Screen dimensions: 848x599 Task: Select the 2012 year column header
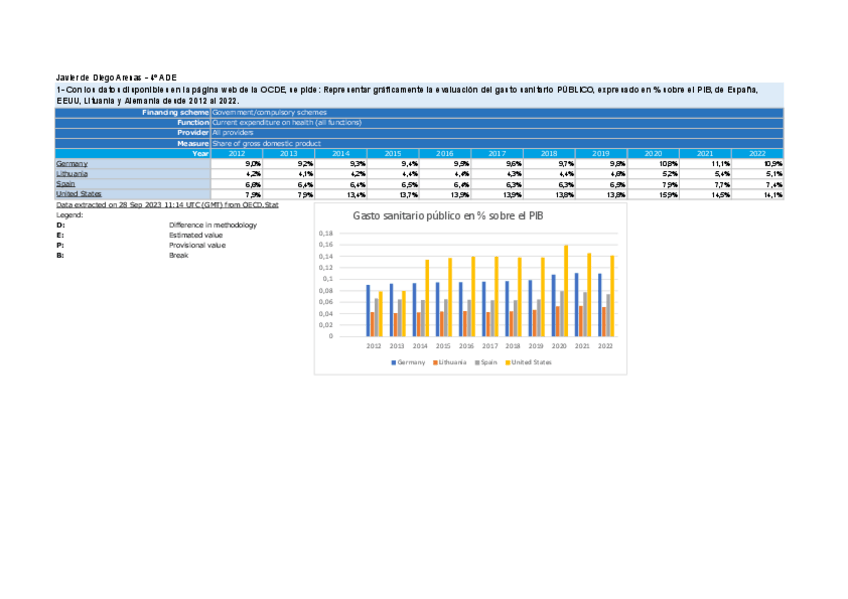pyautogui.click(x=237, y=153)
